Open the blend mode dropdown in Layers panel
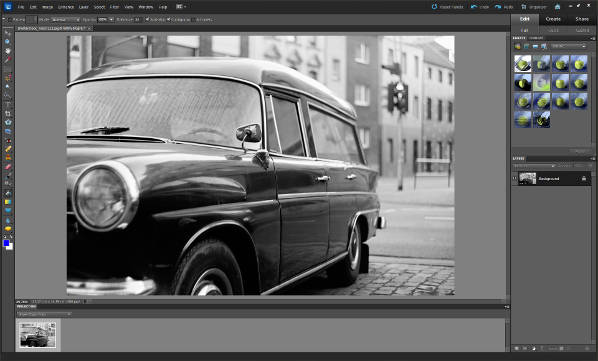The image size is (598, 361). coord(534,166)
